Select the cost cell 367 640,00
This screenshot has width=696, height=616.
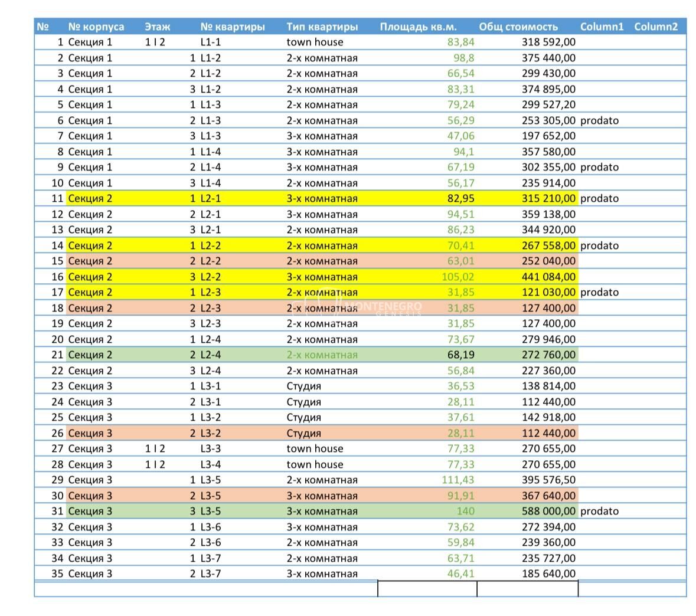click(x=548, y=496)
